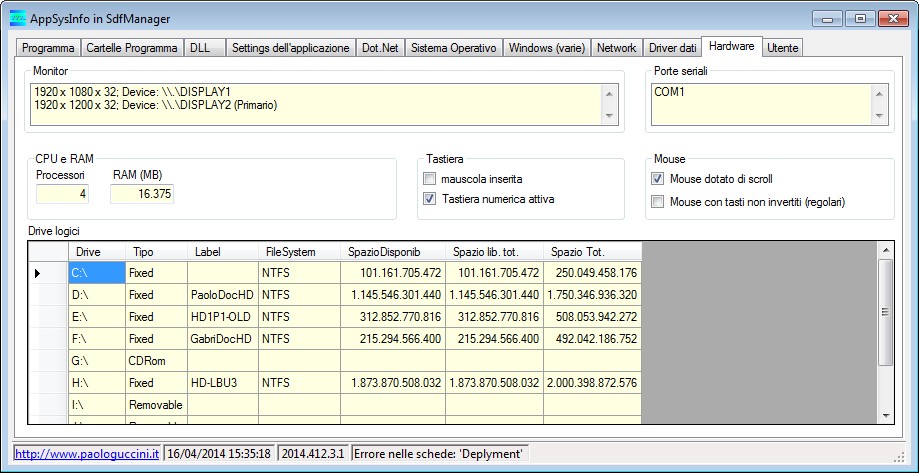Click Drive logici grid scroll down arrow
Image resolution: width=919 pixels, height=473 pixels.
pyautogui.click(x=886, y=415)
